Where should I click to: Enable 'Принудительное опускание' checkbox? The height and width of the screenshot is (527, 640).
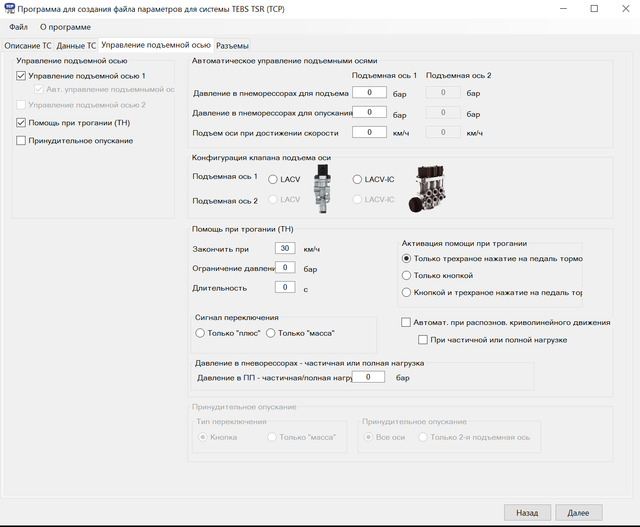point(22,141)
